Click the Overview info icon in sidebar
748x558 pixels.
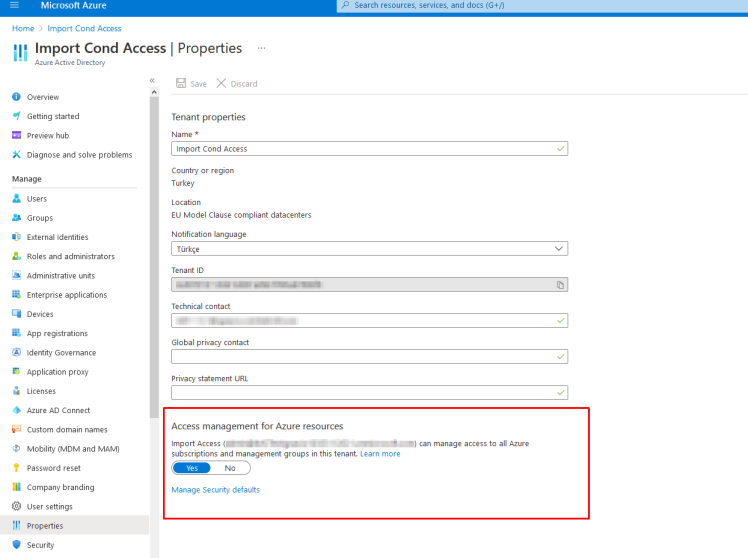click(x=16, y=97)
